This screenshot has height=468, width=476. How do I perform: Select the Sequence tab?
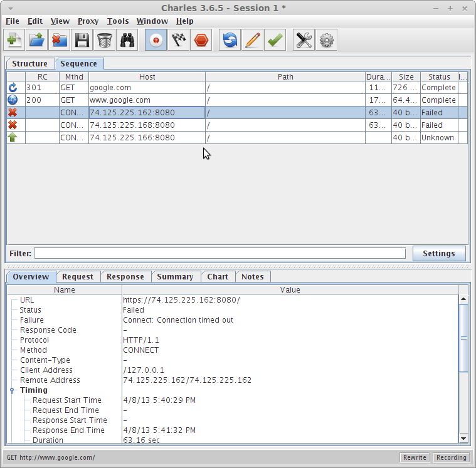(x=79, y=64)
